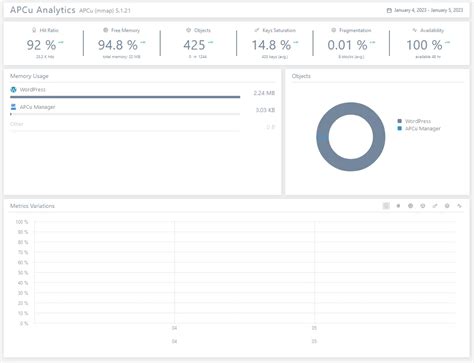Select the 425 objects value

(x=194, y=45)
